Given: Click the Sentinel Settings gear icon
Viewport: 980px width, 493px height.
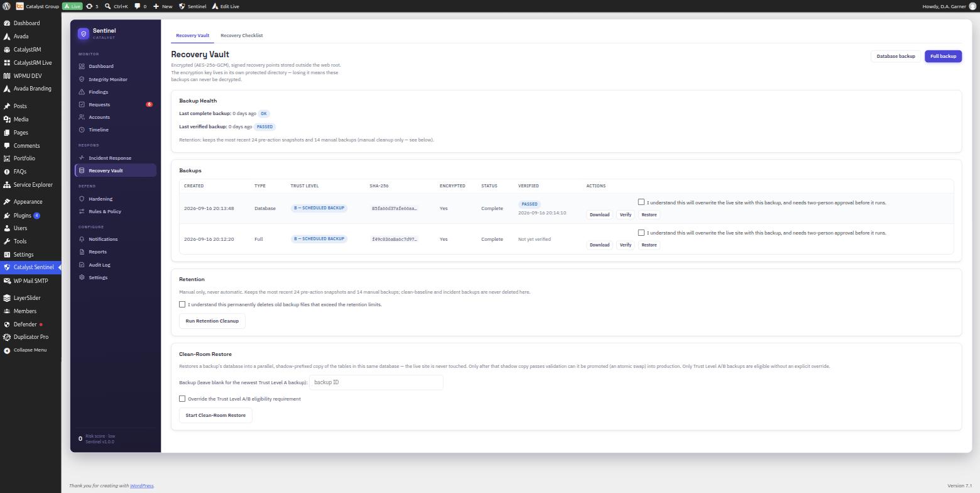Looking at the screenshot, I should (82, 277).
